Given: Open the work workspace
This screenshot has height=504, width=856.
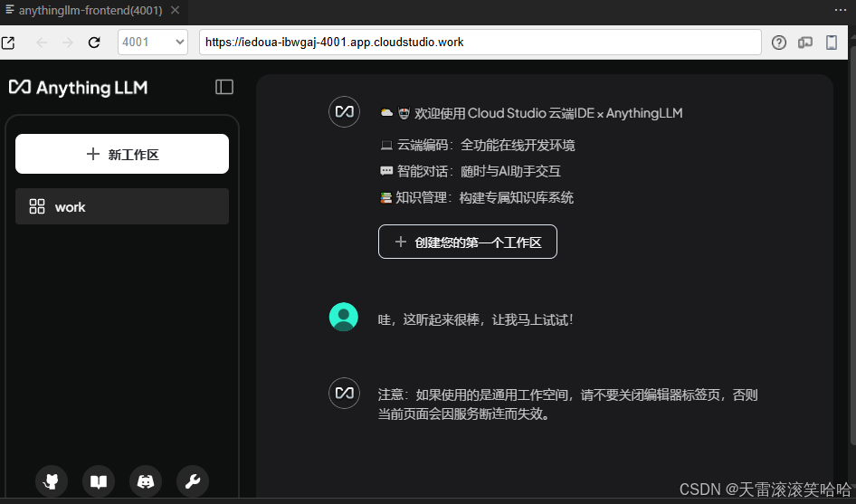Looking at the screenshot, I should tap(122, 206).
